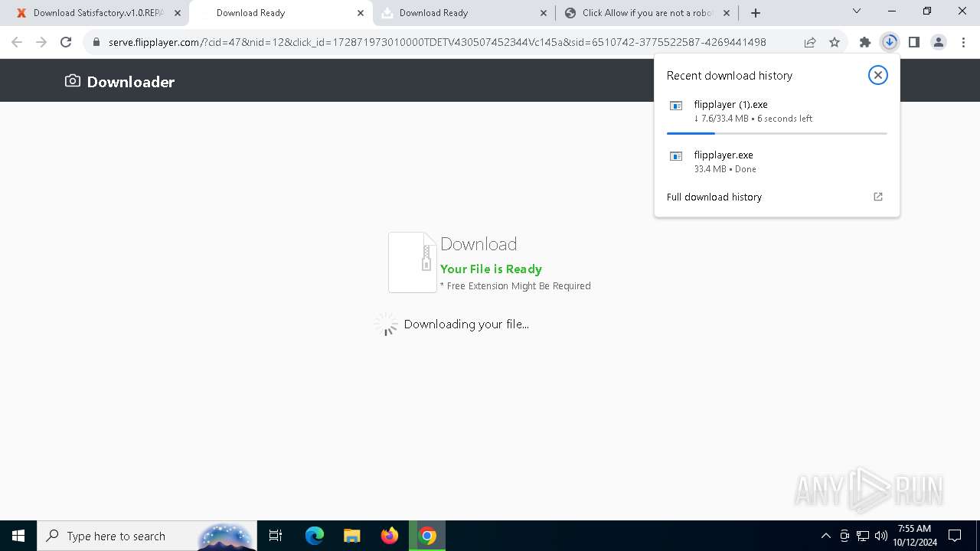Screen dimensions: 980x551
Task: Click Free Extension Might Be Required note
Action: 515,285
